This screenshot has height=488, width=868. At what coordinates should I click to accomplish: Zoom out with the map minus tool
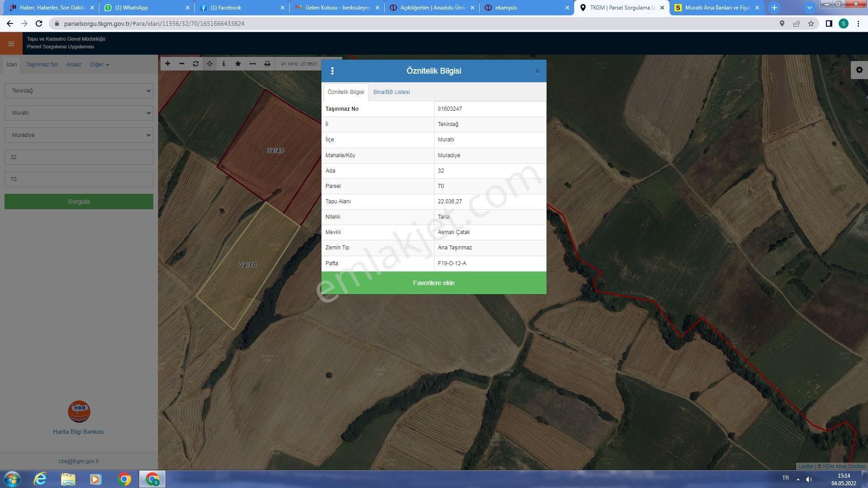(182, 64)
